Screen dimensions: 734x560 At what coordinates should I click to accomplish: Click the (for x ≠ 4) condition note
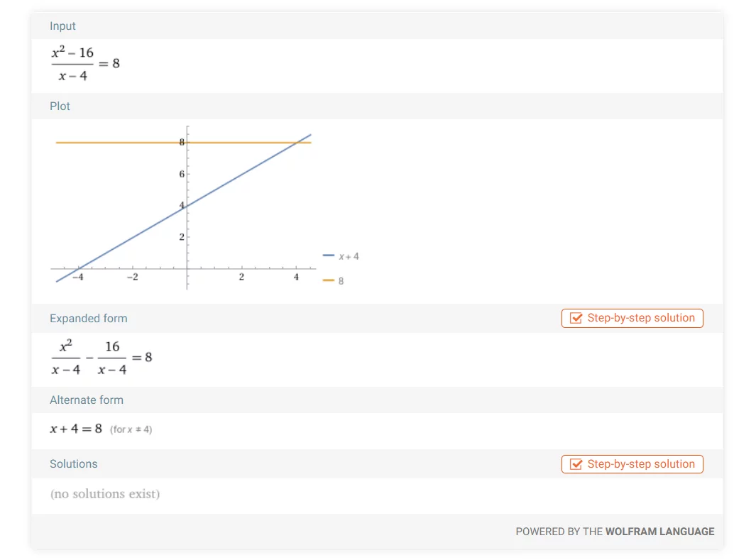(131, 430)
